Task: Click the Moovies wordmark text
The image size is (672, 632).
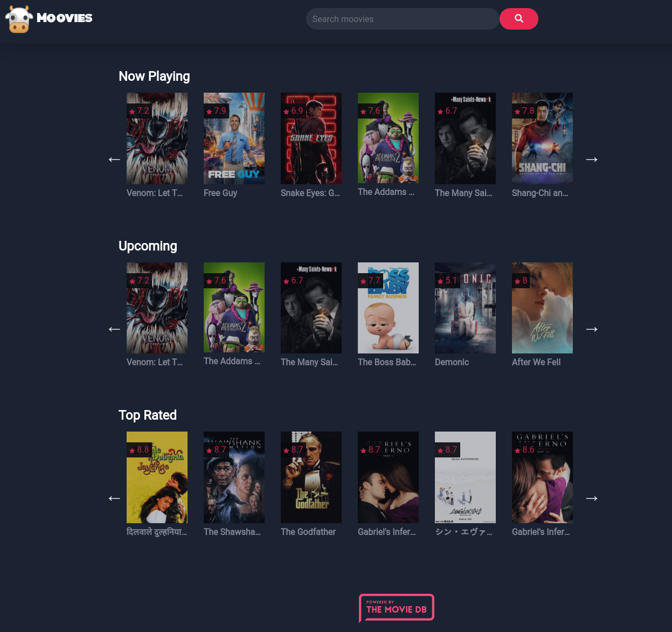Action: (65, 18)
